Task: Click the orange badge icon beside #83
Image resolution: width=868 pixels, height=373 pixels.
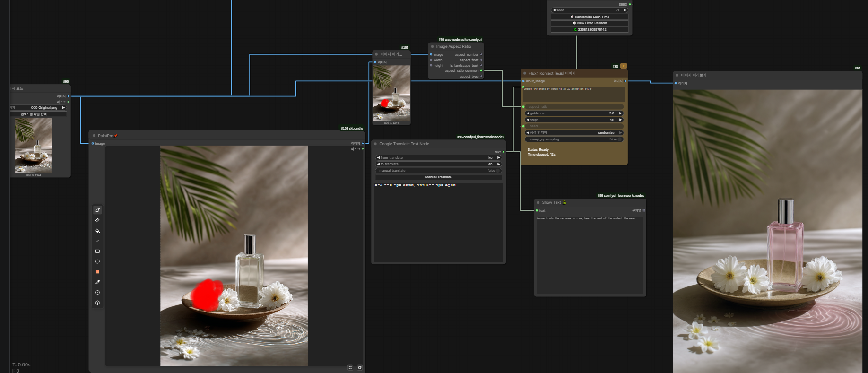Action: point(624,66)
